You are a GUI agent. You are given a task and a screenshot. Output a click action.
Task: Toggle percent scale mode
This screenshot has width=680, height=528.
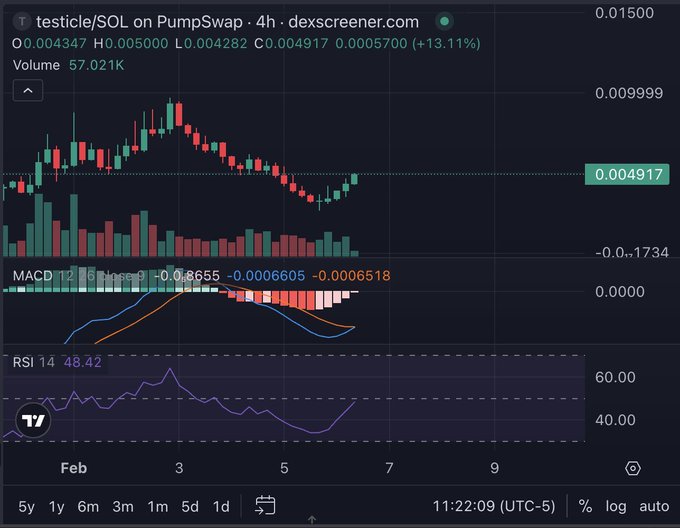pyautogui.click(x=585, y=506)
